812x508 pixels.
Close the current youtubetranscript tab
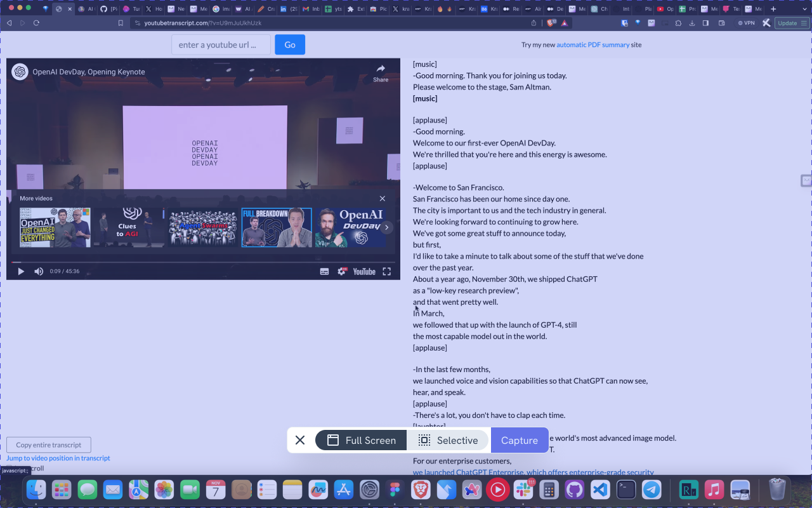(70, 9)
